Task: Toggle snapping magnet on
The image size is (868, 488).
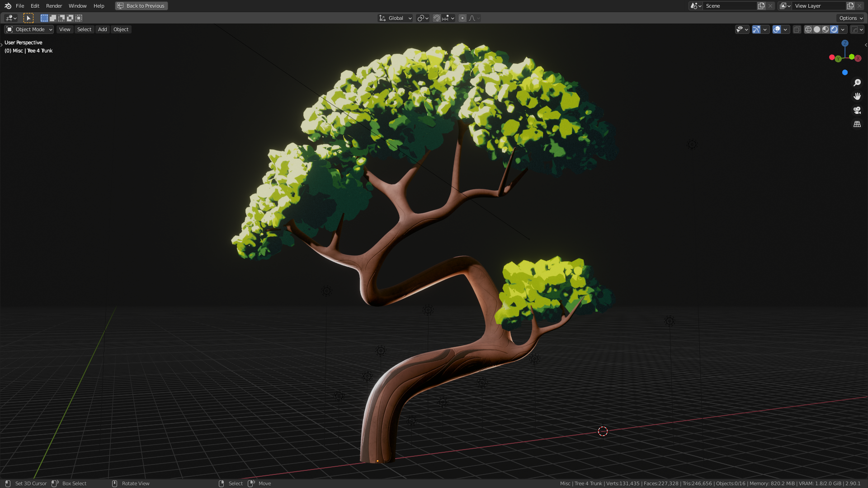Action: coord(436,18)
